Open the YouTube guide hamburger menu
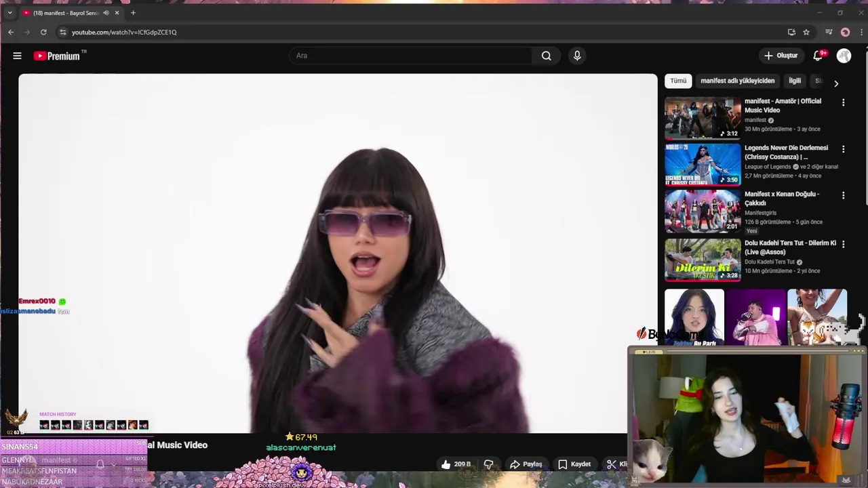Screen dimensions: 868x488 click(17, 56)
